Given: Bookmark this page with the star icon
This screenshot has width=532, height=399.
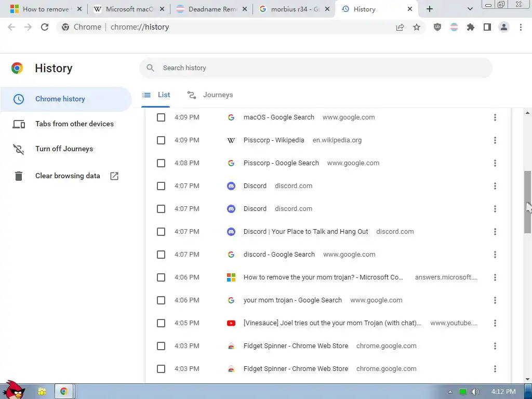Looking at the screenshot, I should pyautogui.click(x=417, y=27).
